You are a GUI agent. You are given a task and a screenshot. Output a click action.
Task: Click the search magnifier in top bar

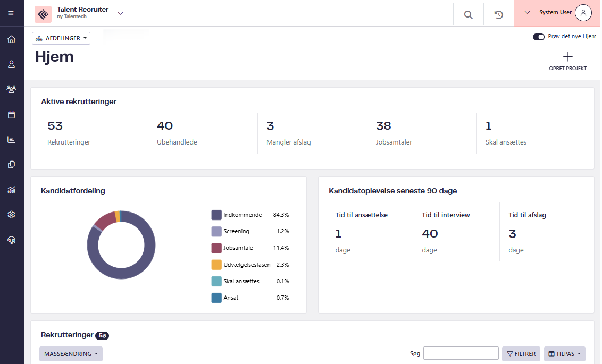468,15
